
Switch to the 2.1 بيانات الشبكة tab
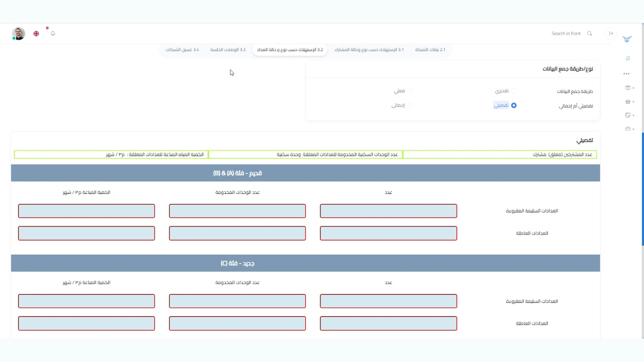tap(430, 50)
